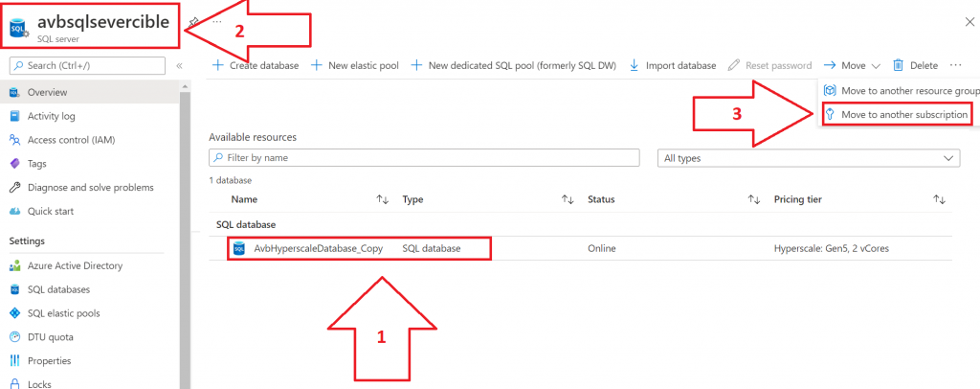Choose Move to another subscription

[x=897, y=115]
